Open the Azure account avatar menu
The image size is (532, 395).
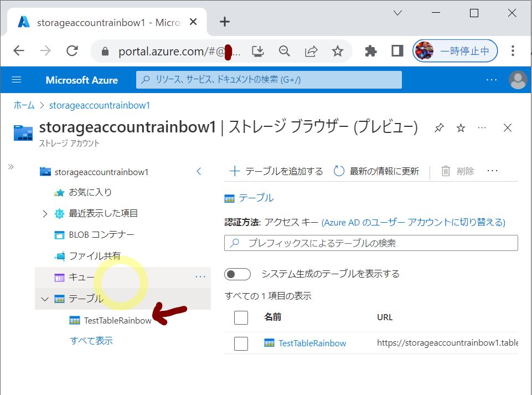(x=518, y=80)
